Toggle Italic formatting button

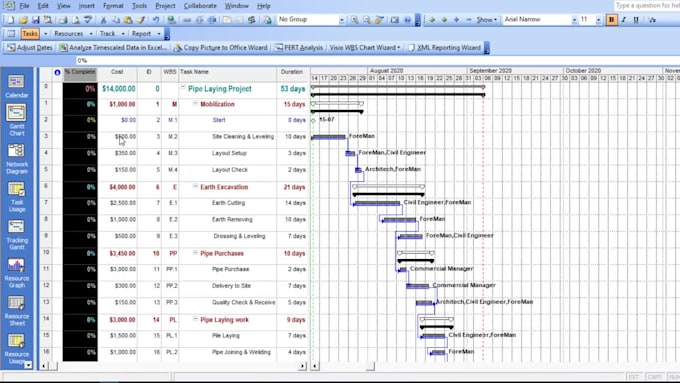click(x=624, y=20)
